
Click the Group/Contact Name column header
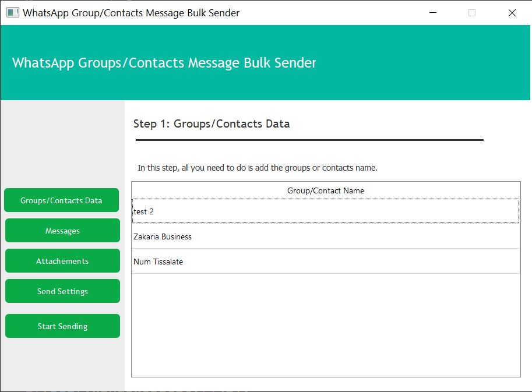click(326, 190)
